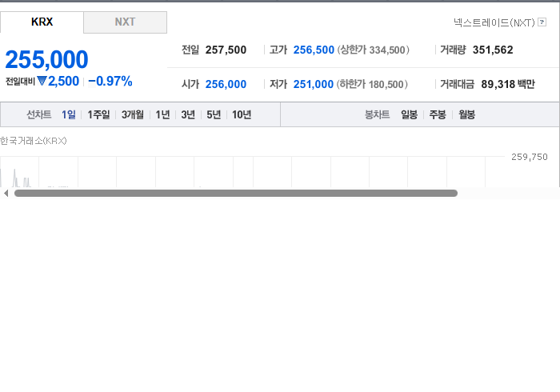Click the 선차트 label
560x392 pixels.
click(39, 114)
